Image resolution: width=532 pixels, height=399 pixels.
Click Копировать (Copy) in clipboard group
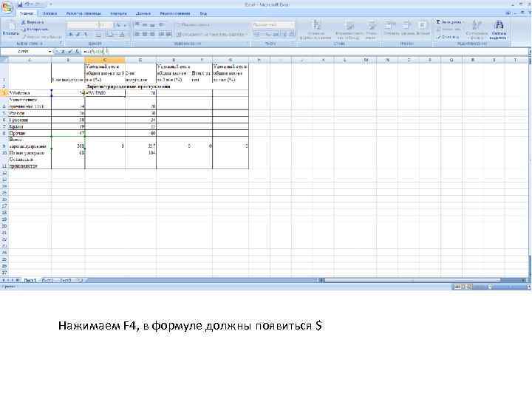(x=35, y=29)
